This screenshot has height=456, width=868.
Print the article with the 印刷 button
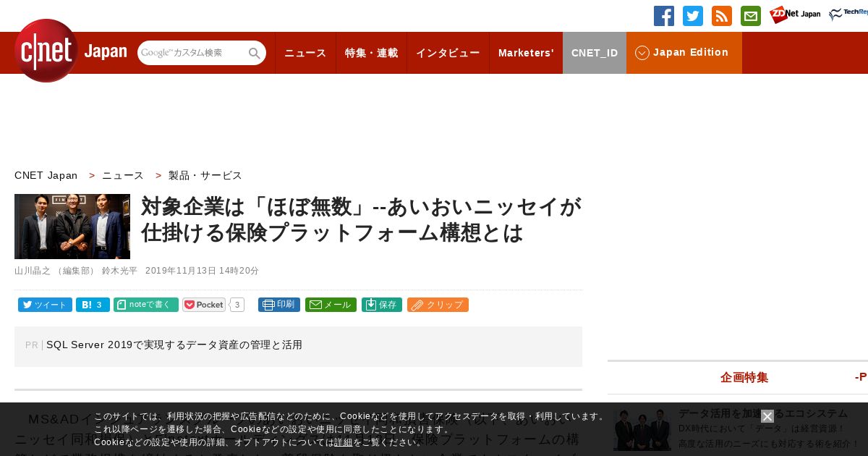(x=279, y=305)
